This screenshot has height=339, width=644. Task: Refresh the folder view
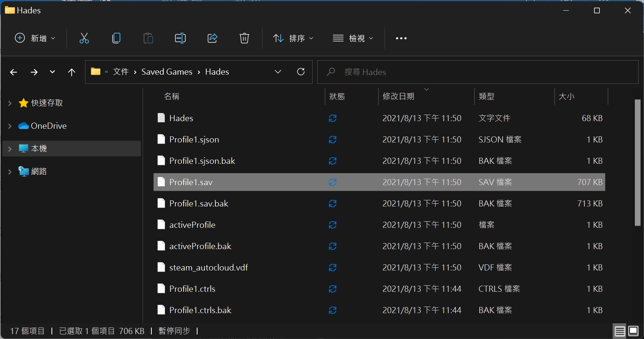click(301, 72)
